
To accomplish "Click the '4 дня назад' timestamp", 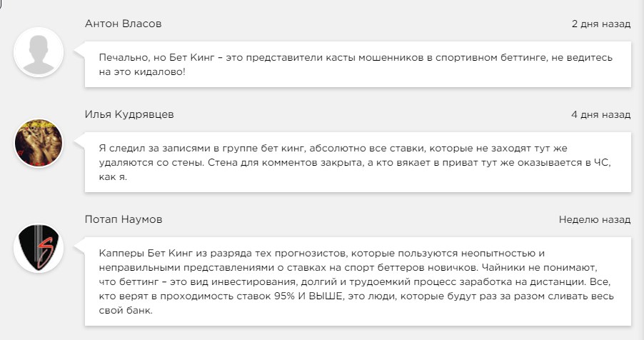I will coord(600,114).
